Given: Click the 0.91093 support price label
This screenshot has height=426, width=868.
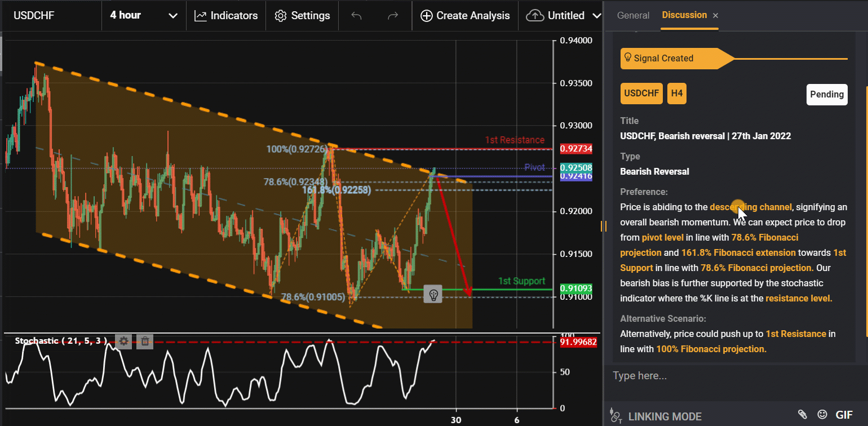Looking at the screenshot, I should click(575, 289).
